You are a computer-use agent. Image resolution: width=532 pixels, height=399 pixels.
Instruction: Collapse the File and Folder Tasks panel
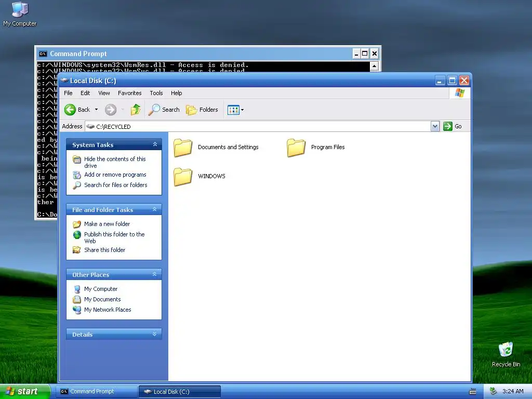pyautogui.click(x=155, y=209)
